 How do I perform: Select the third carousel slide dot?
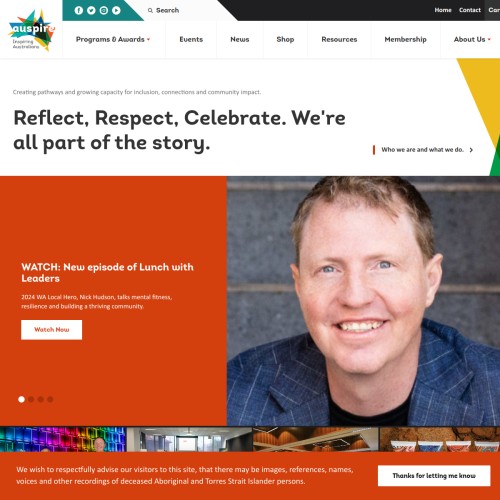(x=41, y=399)
